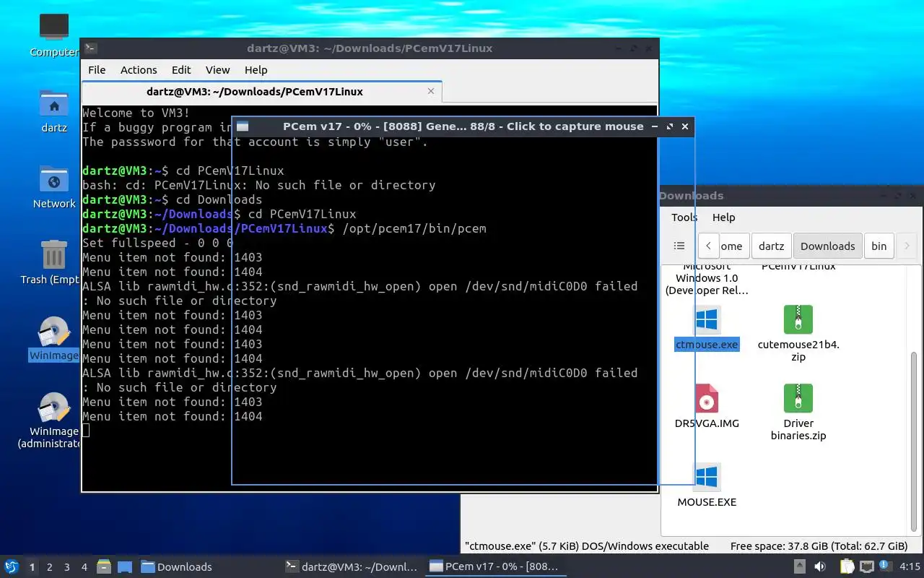Select the ctmouse.exe file icon
Image resolution: width=924 pixels, height=578 pixels.
click(x=707, y=319)
